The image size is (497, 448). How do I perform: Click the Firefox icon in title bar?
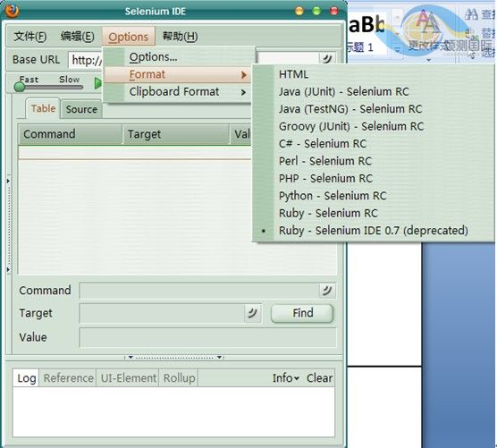tap(12, 11)
